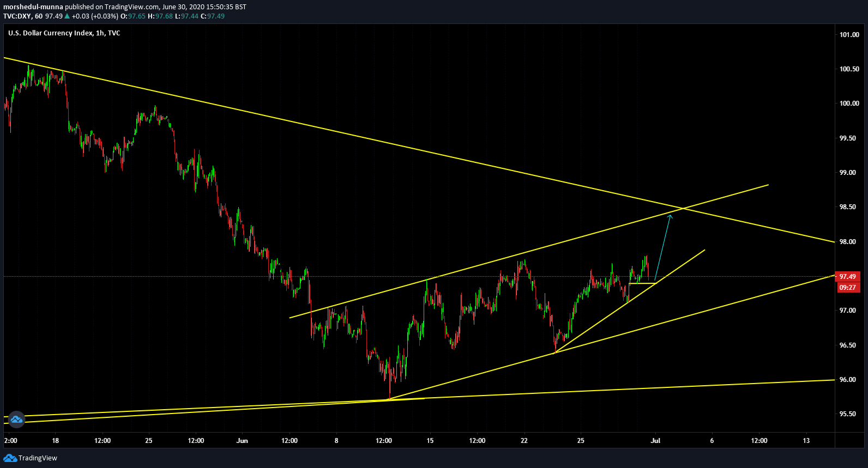Image resolution: width=868 pixels, height=468 pixels.
Task: Click the high value H:97.68 in header
Action: [160, 16]
